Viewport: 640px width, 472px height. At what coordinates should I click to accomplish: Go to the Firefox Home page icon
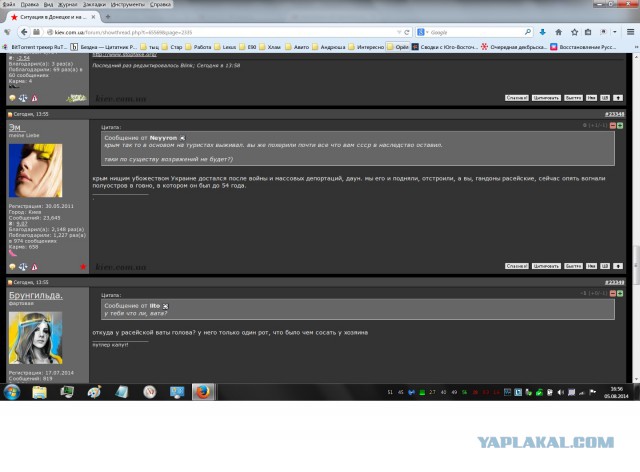[x=558, y=32]
